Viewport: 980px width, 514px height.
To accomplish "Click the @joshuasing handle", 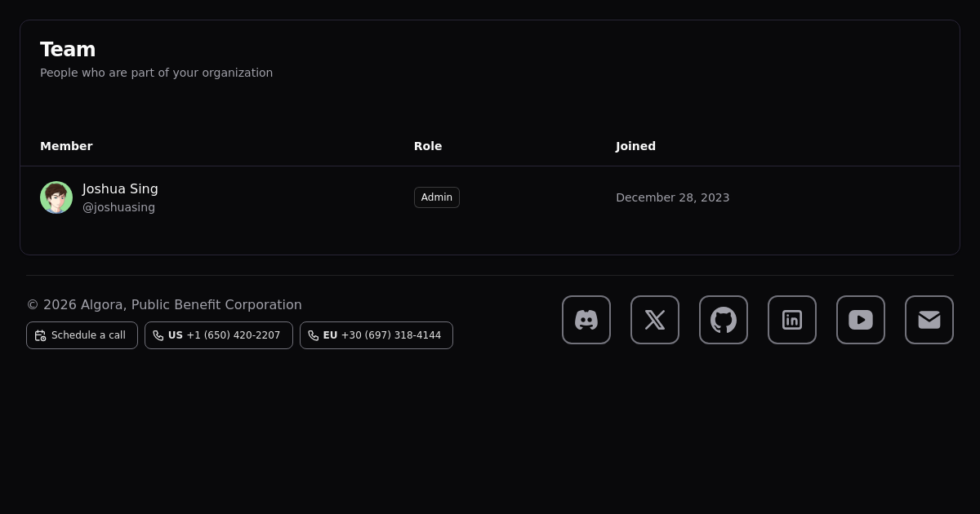I will 118,207.
